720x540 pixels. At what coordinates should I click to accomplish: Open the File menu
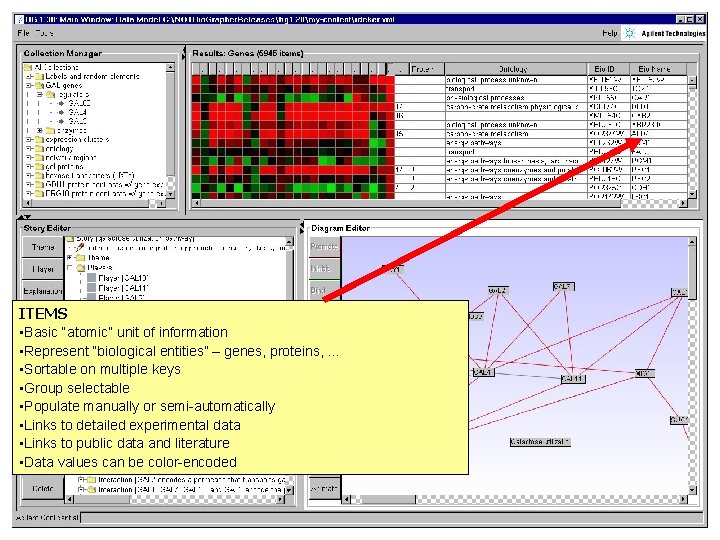[23, 33]
